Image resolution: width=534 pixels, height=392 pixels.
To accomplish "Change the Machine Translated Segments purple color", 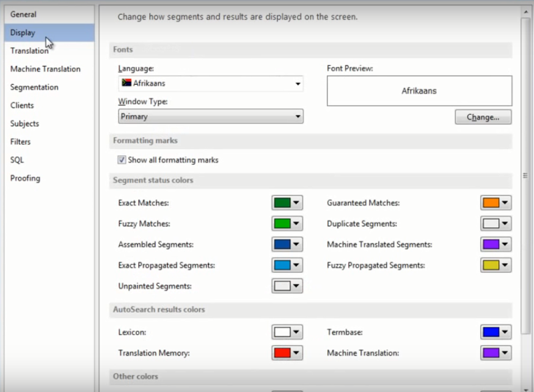I will [496, 244].
